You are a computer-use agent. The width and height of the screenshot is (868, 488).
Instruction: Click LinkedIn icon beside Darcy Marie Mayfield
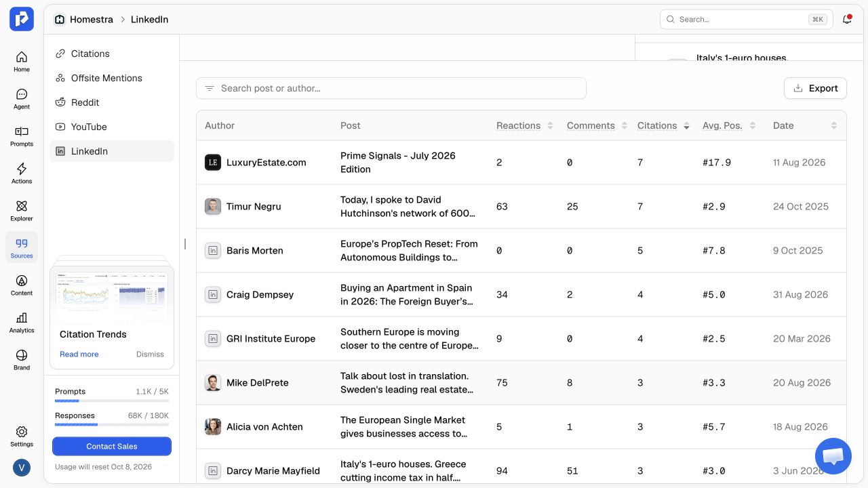click(213, 471)
